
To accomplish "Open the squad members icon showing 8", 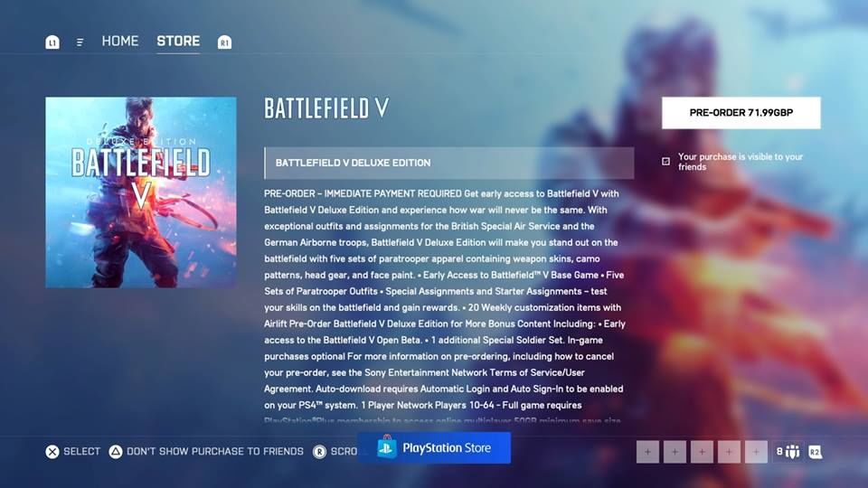I will pos(788,452).
